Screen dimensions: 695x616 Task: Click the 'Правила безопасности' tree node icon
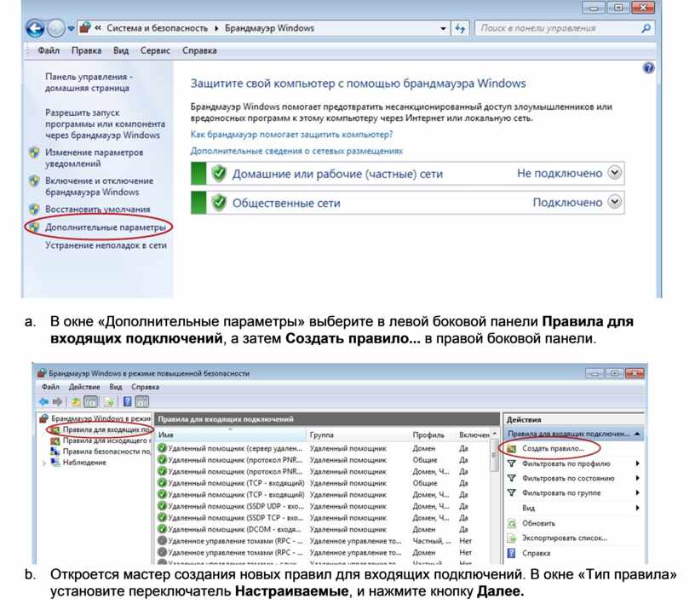(x=55, y=452)
